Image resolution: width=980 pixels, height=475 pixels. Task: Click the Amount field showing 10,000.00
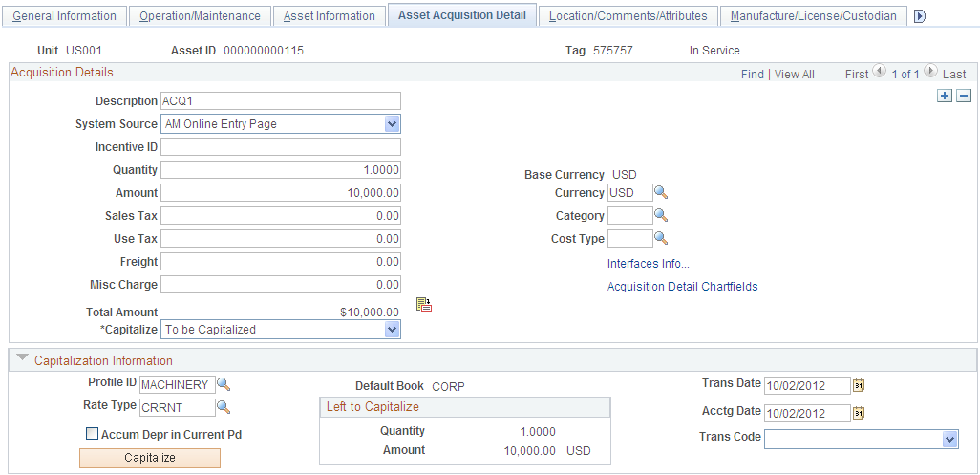click(281, 192)
